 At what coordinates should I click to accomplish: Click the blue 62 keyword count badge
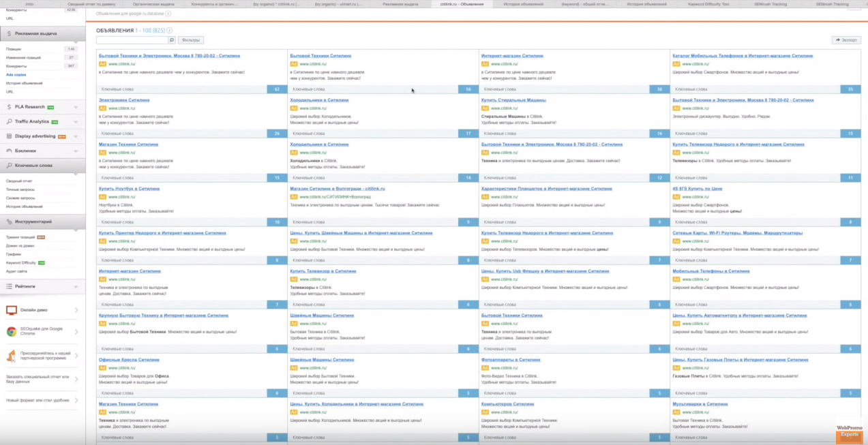[x=277, y=89]
